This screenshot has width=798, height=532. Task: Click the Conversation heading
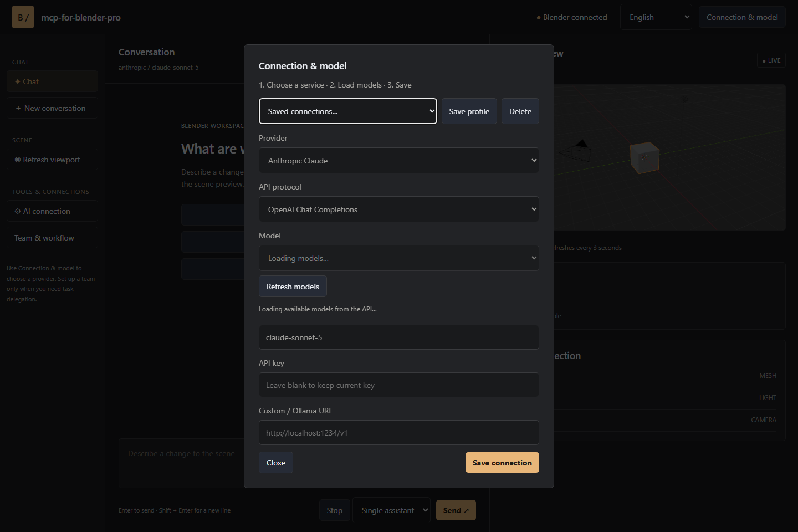(x=146, y=52)
